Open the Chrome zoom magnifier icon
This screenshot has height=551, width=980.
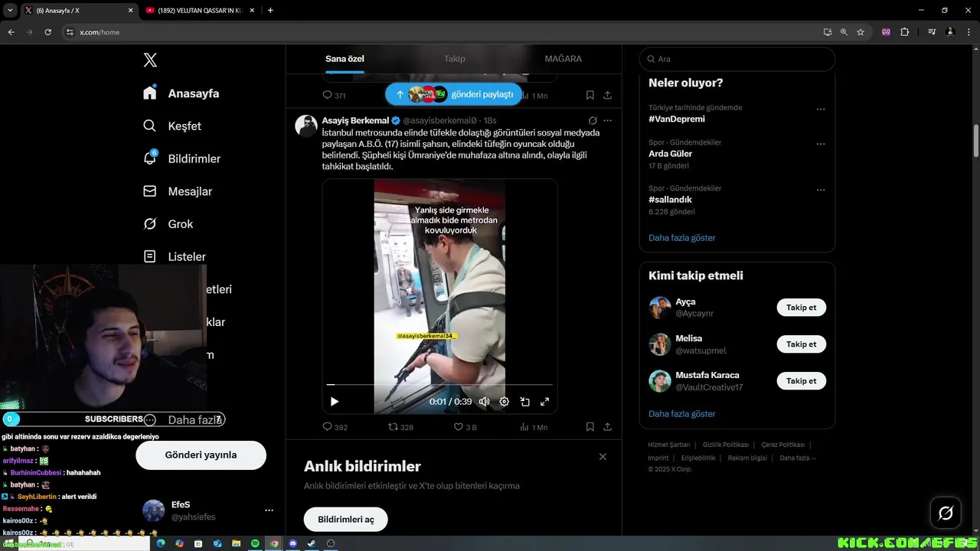point(844,32)
